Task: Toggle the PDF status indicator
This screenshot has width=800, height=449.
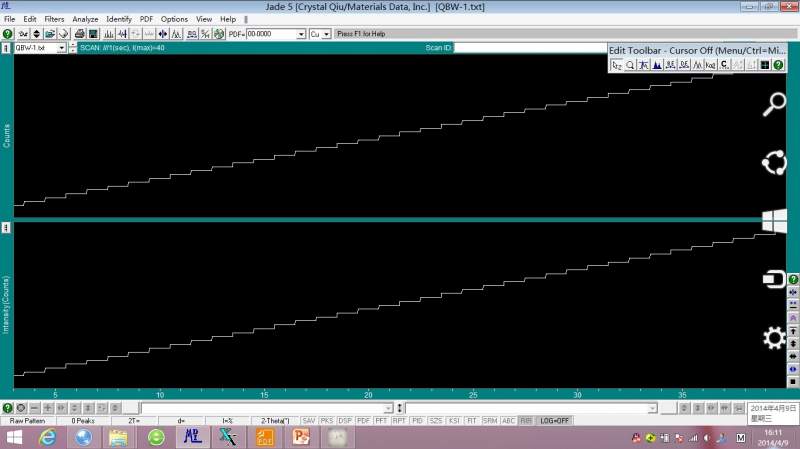Action: pos(363,421)
